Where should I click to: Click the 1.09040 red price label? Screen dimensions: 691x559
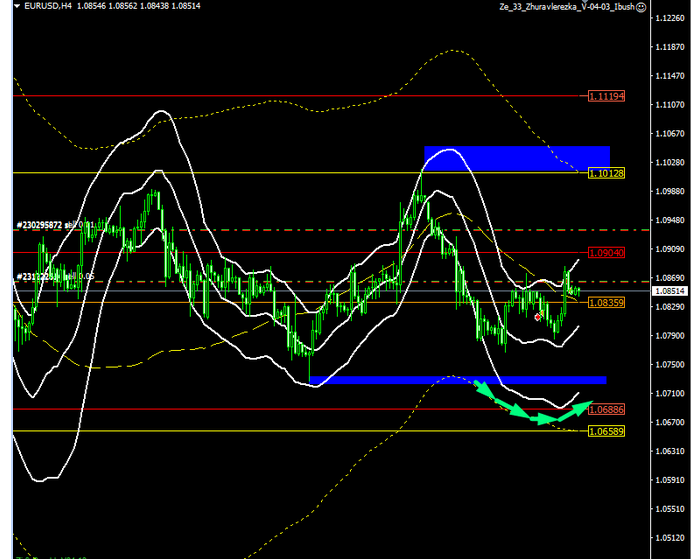tap(606, 252)
